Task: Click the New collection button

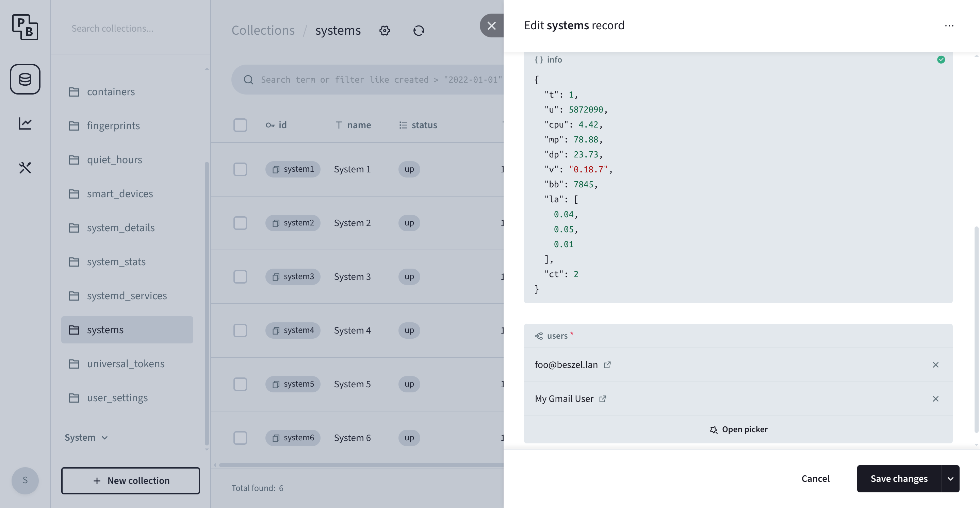Action: (130, 480)
